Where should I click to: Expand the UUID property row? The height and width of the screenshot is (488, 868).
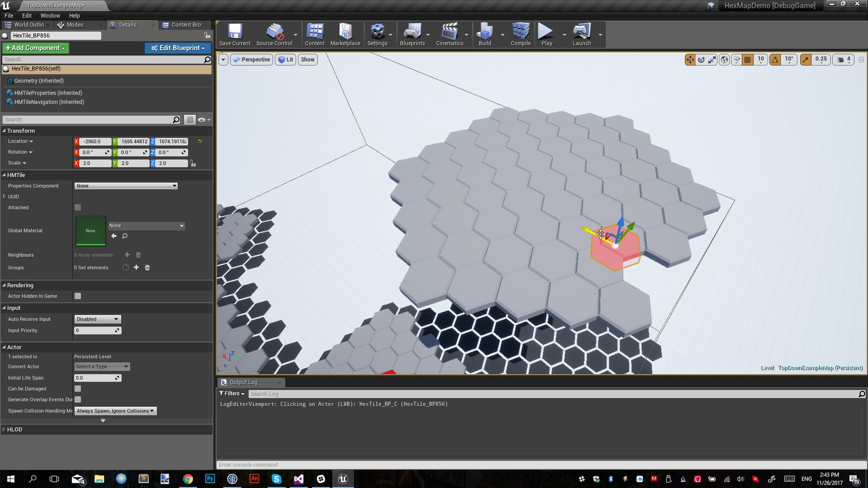click(4, 196)
